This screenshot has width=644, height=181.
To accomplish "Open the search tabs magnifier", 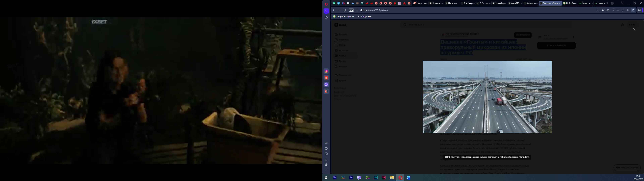I will point(623,3).
